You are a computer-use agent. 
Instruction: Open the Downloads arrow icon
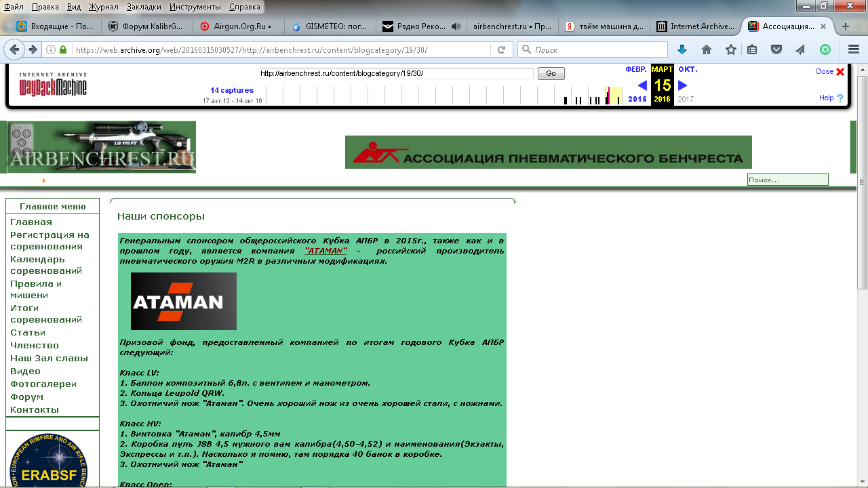pos(682,49)
